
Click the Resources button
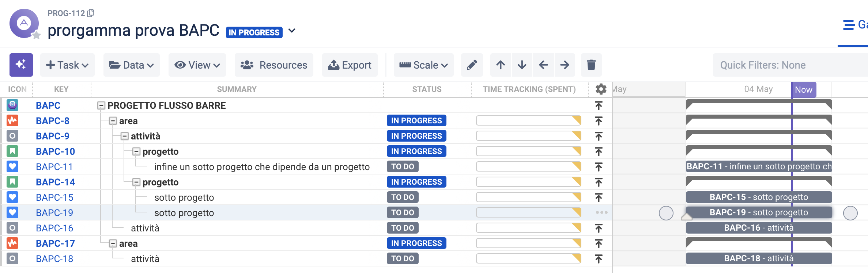click(x=274, y=65)
